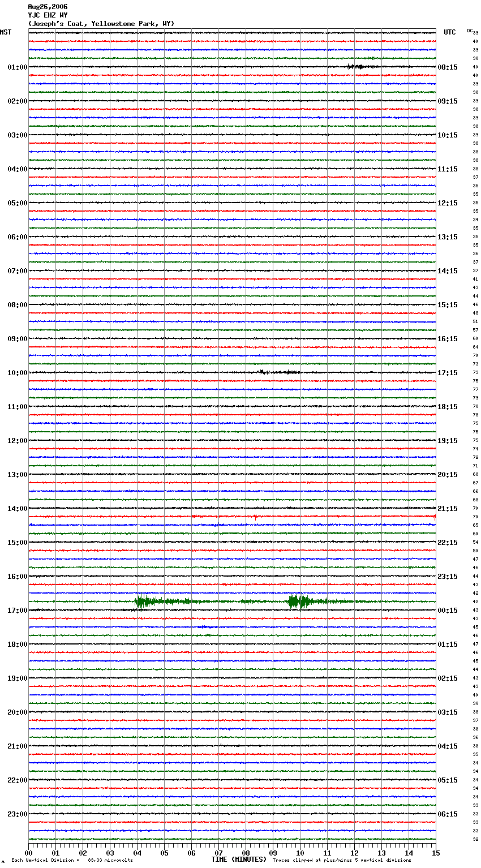
Task: Click the 11:15 UTC time label
Action: [448, 169]
